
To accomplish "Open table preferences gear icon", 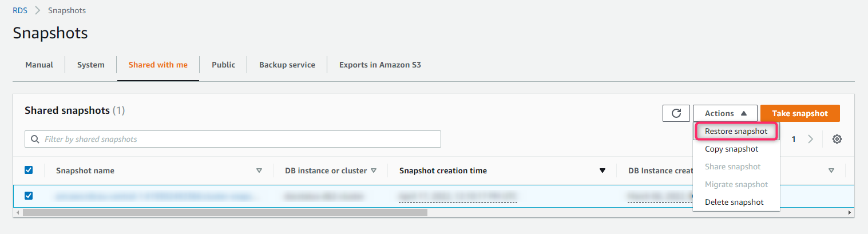I will click(837, 139).
